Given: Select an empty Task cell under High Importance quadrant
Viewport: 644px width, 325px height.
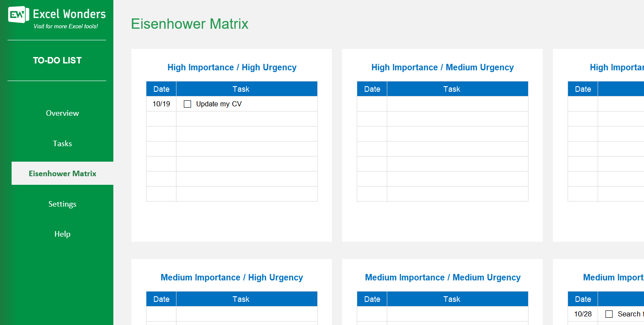Looking at the screenshot, I should click(x=247, y=119).
